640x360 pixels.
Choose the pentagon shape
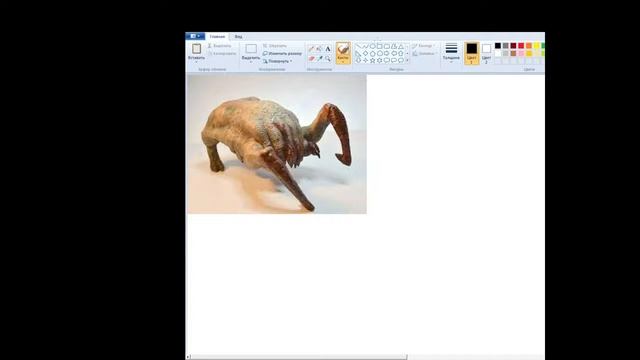pos(373,53)
